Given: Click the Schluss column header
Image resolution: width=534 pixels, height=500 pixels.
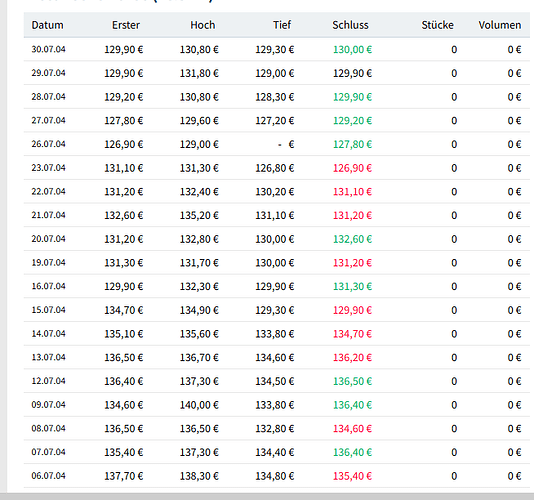Looking at the screenshot, I should click(x=350, y=25).
